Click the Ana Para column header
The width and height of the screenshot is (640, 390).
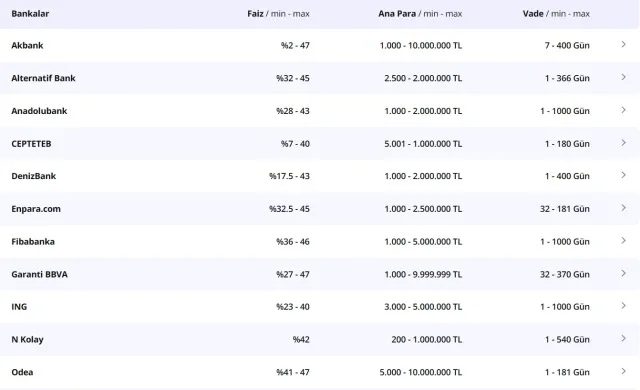[x=420, y=13]
